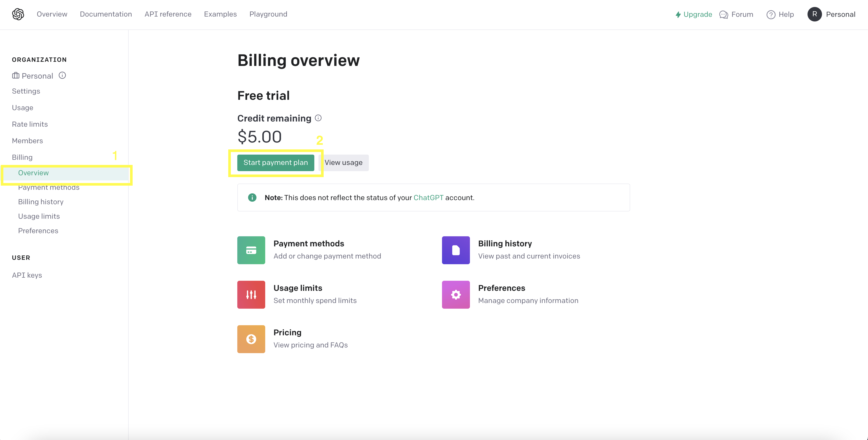Click the Upgrade lightning link

(694, 14)
